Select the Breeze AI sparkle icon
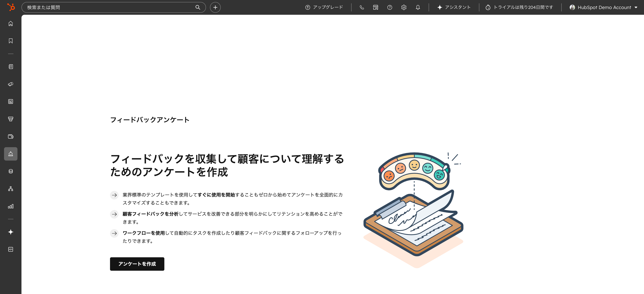The width and height of the screenshot is (644, 294). click(11, 232)
